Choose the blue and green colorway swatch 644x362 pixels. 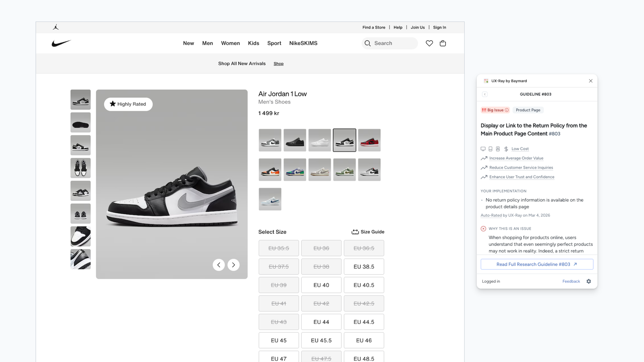[295, 170]
